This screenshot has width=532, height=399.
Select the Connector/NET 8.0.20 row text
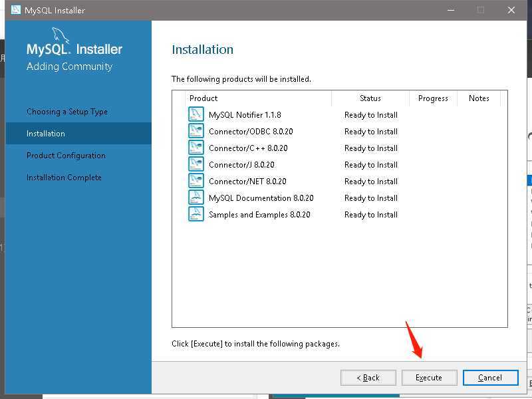[x=247, y=182]
